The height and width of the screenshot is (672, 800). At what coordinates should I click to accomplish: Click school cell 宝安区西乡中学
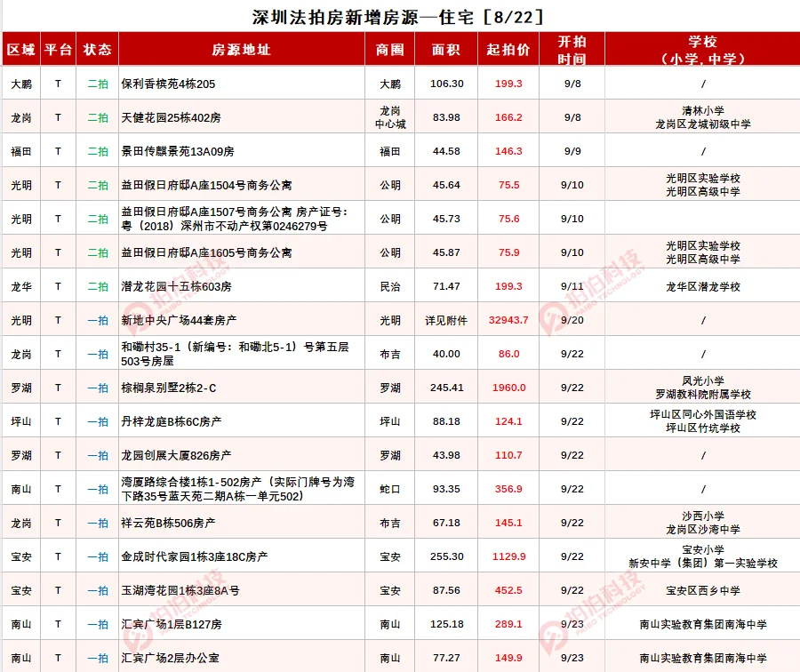point(703,590)
